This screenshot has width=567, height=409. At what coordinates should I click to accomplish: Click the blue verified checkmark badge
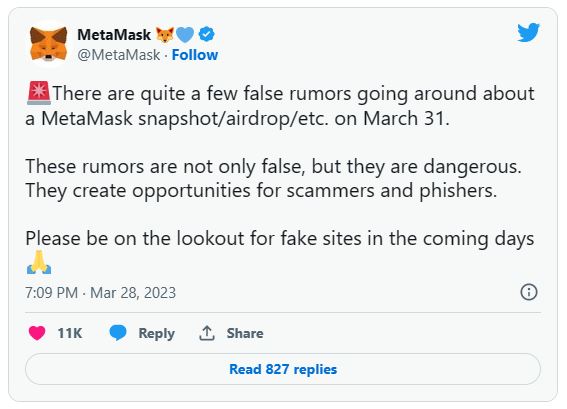[206, 35]
